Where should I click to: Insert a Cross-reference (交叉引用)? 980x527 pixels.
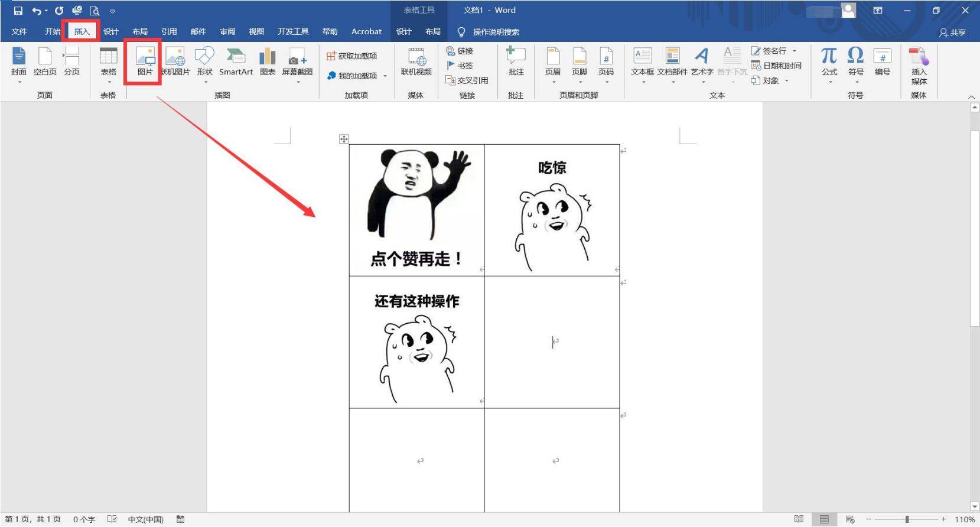(x=467, y=80)
